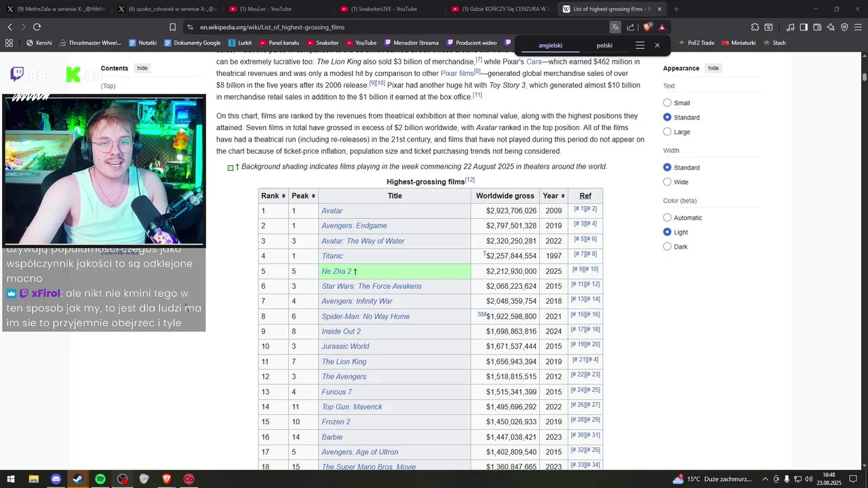Open the translate popup options menu
The image size is (868, 488).
point(639,45)
